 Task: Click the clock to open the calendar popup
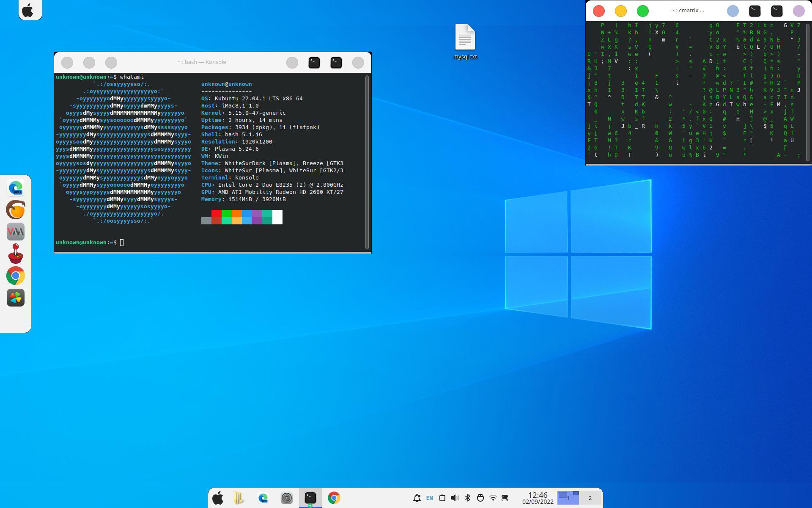[538, 498]
